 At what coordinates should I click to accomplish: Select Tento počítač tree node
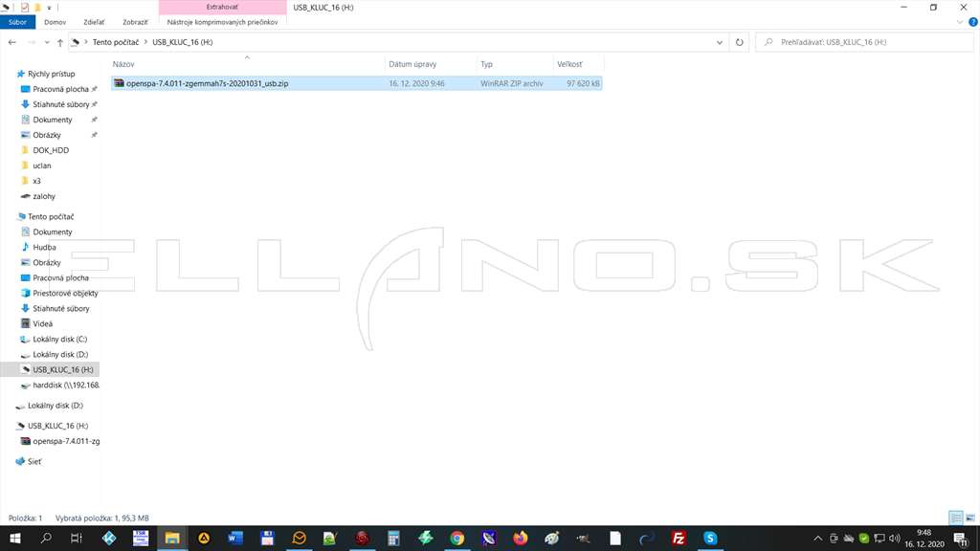pos(51,216)
